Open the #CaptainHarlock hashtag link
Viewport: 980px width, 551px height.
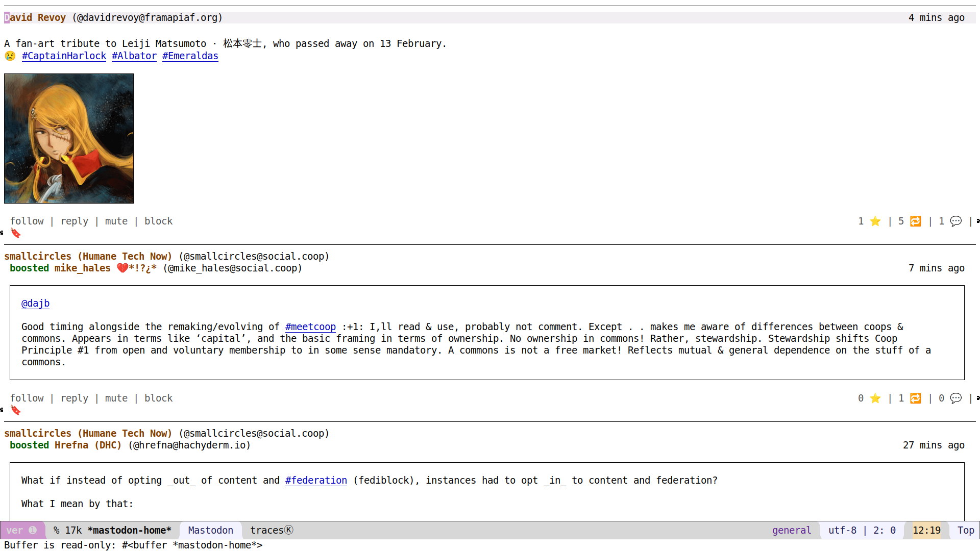coord(64,56)
